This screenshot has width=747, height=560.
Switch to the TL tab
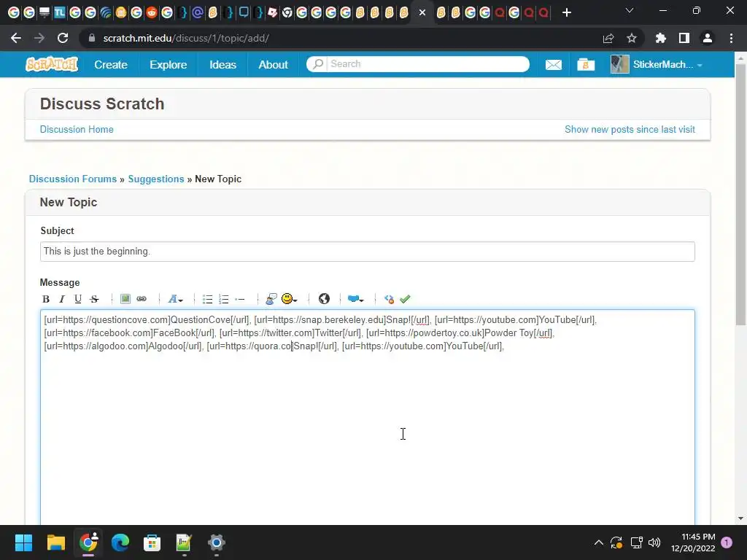60,12
